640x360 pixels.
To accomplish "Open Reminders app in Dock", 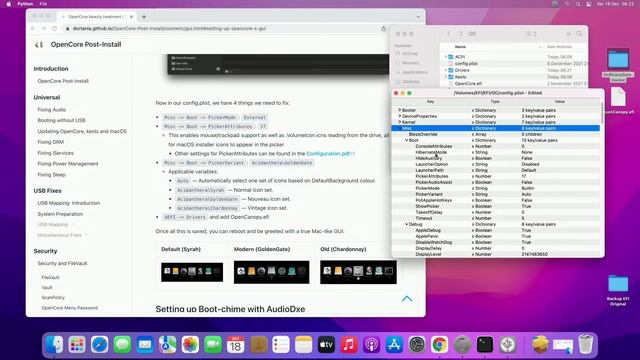I will [x=281, y=345].
